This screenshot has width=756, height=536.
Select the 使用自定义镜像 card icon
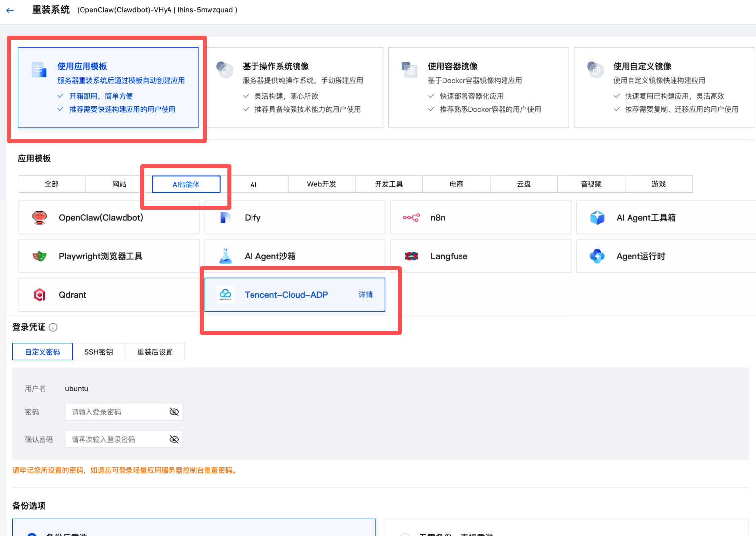(595, 70)
